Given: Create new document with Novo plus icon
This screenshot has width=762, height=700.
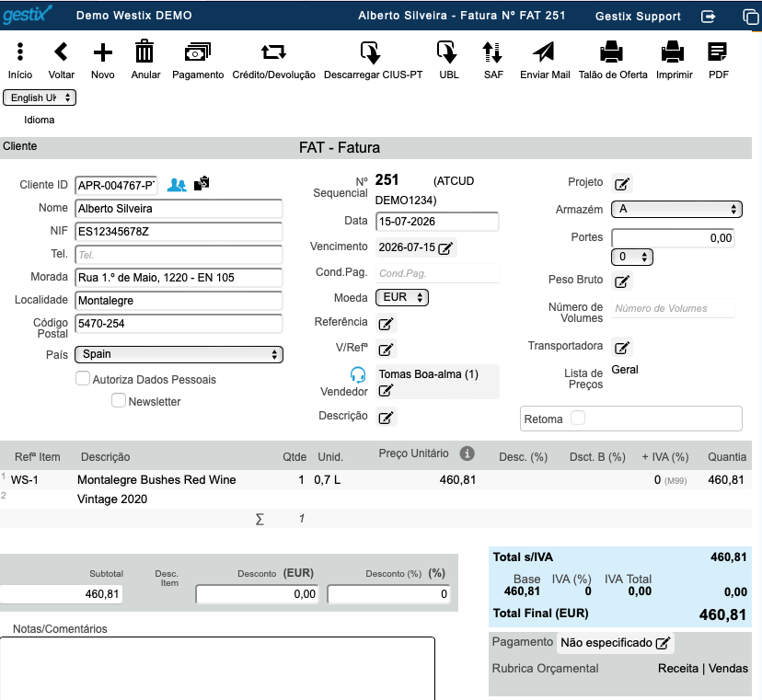Looking at the screenshot, I should pos(102,52).
